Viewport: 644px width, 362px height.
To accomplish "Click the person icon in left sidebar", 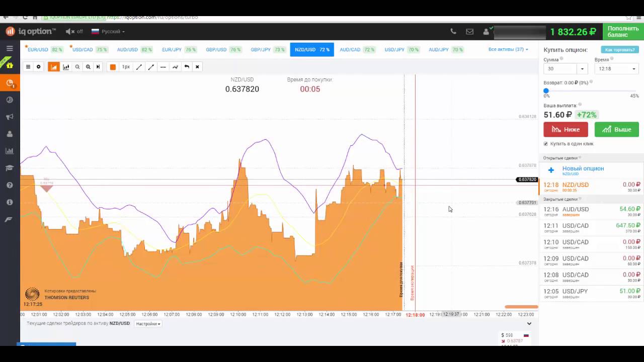I will coord(10,134).
